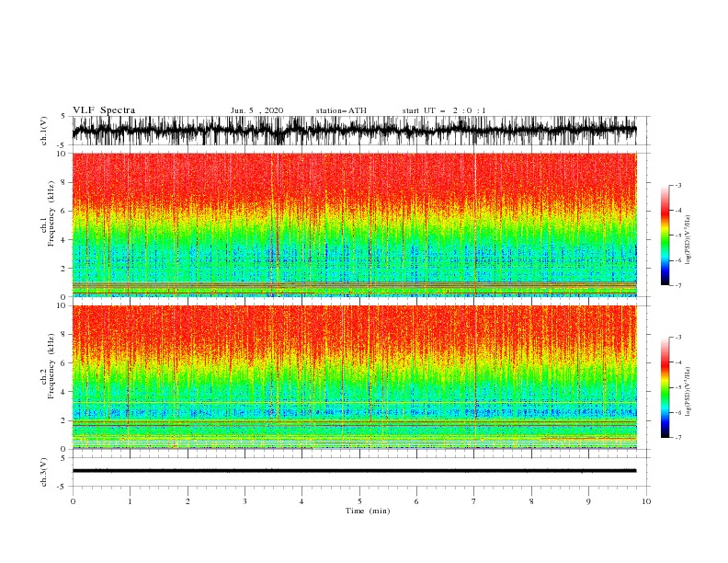Click the "8" tick on time axis
728x563 pixels.
pyautogui.click(x=531, y=501)
